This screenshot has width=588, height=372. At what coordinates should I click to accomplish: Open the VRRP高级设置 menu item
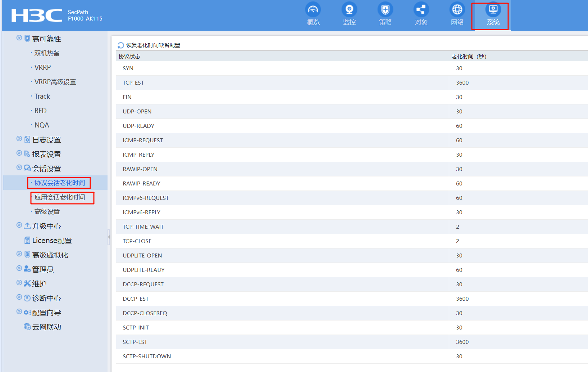(x=55, y=82)
